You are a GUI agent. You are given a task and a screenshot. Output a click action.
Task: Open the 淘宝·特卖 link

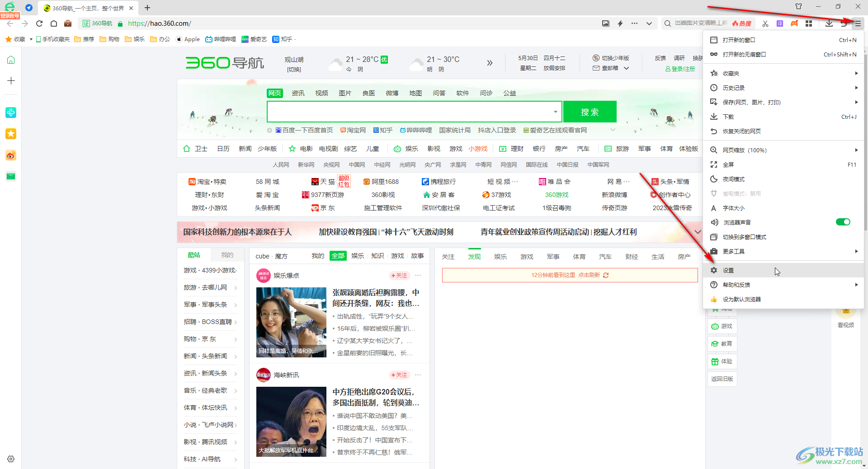click(x=208, y=182)
